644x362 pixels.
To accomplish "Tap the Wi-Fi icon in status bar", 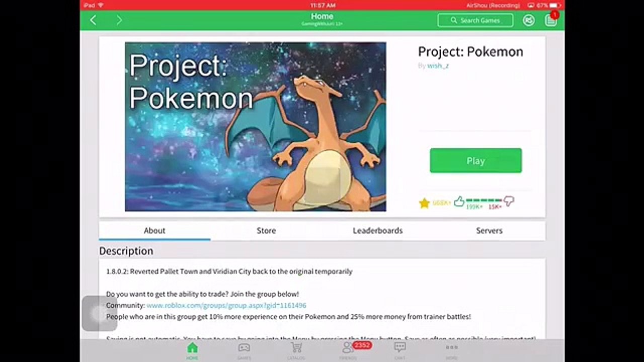I will 101,5.
